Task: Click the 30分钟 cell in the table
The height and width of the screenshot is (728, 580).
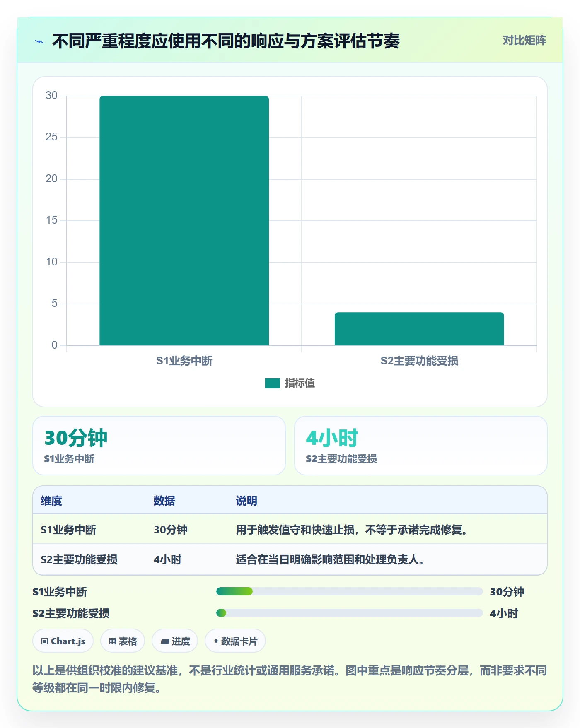Action: click(171, 530)
